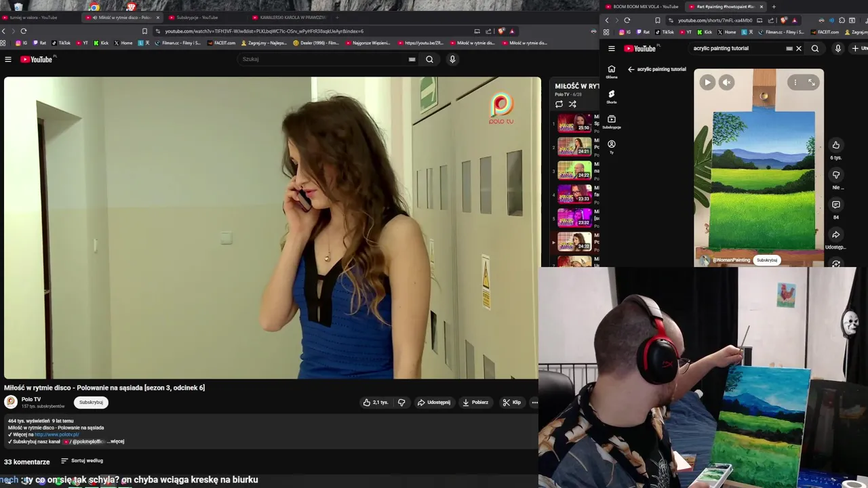Share the short via Udostępnij arrow

pyautogui.click(x=836, y=235)
